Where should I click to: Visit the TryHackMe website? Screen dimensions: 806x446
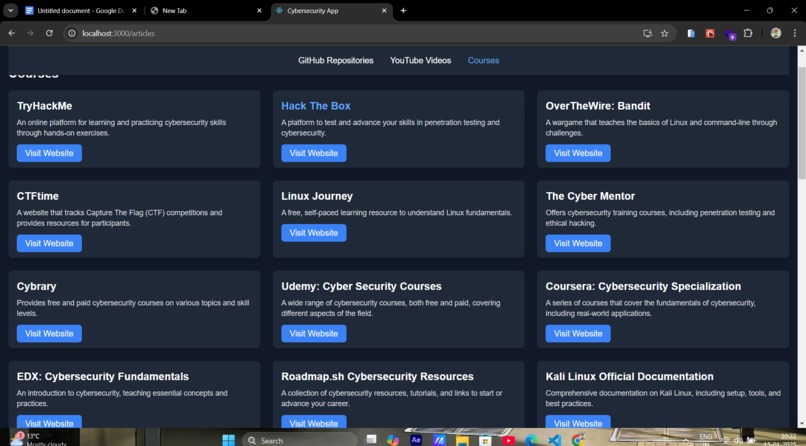point(49,153)
